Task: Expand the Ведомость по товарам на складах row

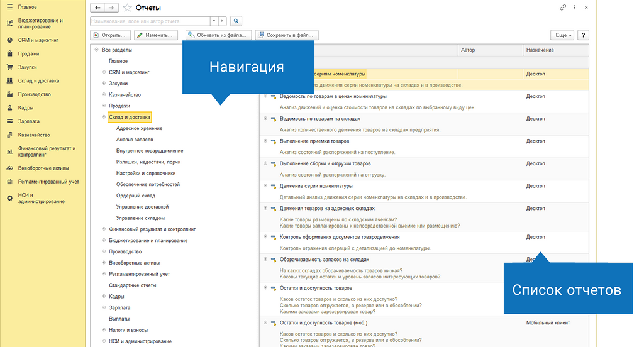Action: click(265, 119)
